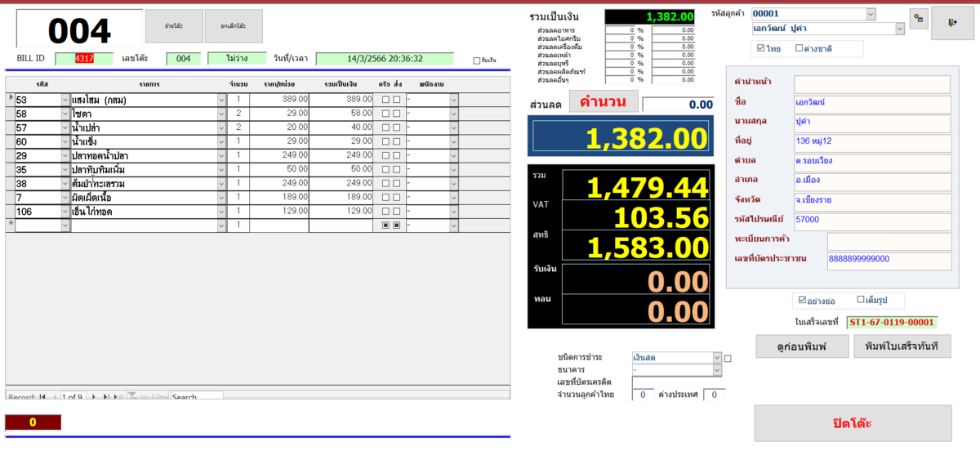Uncheck the ไทย customer checkbox
The image size is (980, 451).
(x=761, y=49)
